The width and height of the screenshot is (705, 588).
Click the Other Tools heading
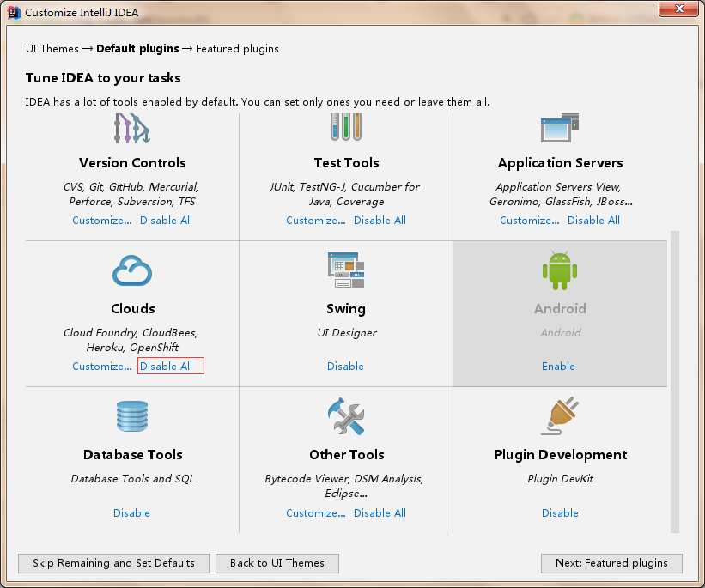coord(347,455)
